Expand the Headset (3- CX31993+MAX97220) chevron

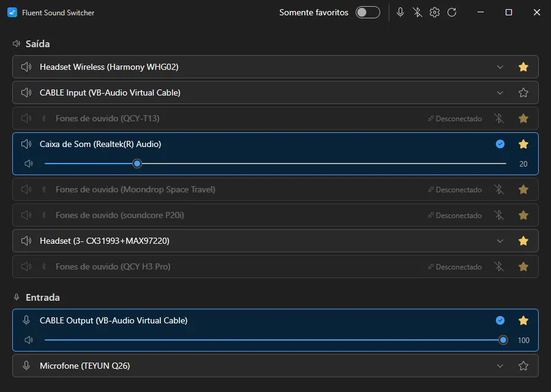point(500,241)
